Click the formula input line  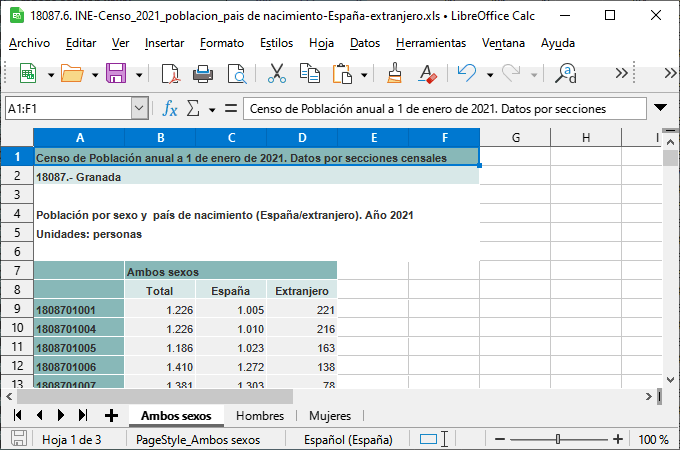pyautogui.click(x=440, y=108)
